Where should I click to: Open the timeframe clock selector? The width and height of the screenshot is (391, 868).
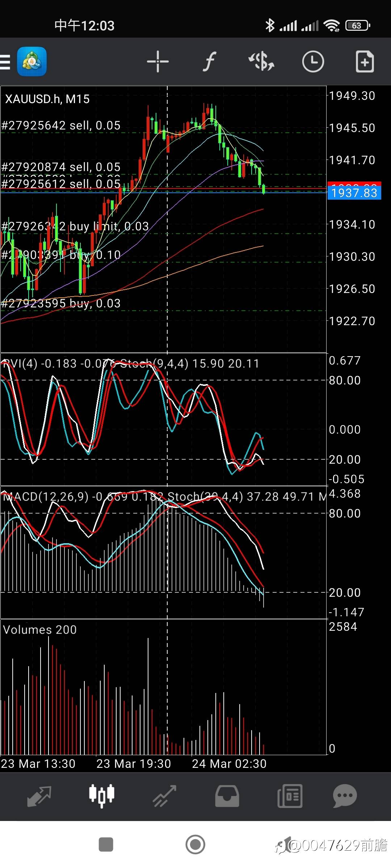[x=313, y=61]
